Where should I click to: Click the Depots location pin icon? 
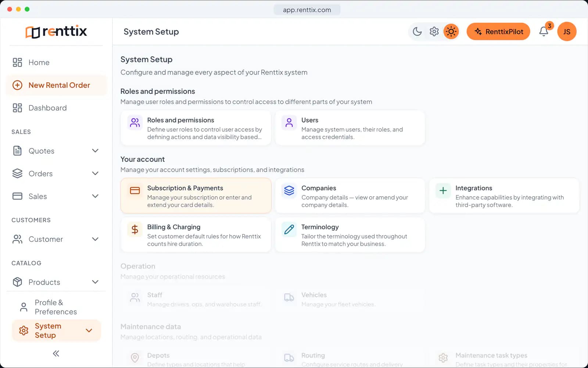coord(135,358)
